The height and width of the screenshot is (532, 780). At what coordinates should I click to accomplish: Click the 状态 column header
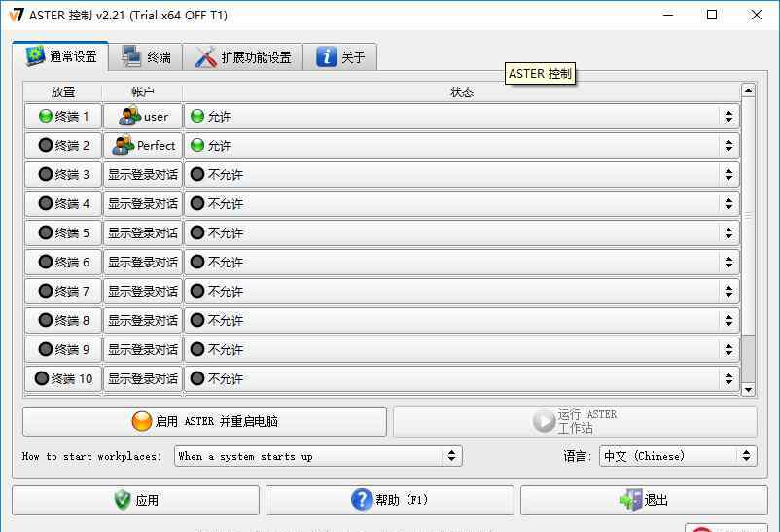[462, 92]
